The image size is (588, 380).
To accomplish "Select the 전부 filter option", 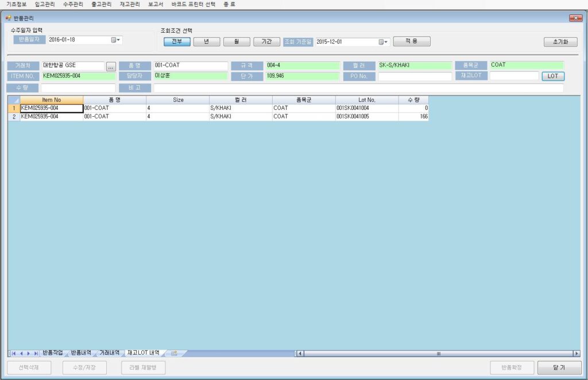I will click(x=177, y=41).
